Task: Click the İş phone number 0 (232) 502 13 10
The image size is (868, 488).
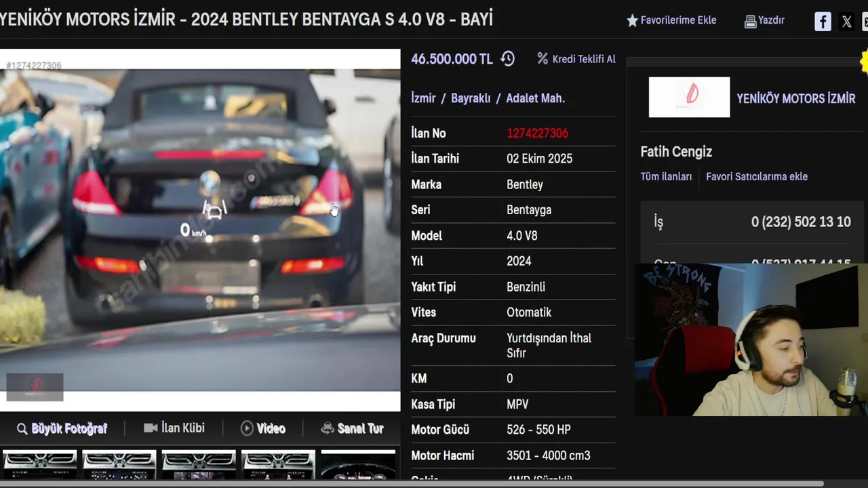Action: pyautogui.click(x=801, y=222)
